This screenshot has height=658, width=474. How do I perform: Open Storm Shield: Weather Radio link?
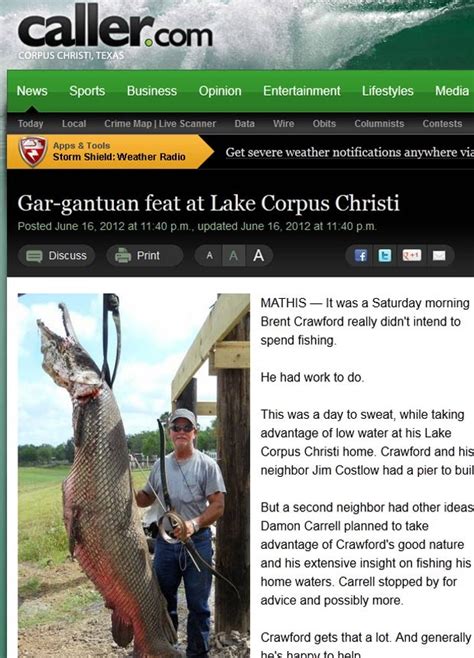[119, 157]
